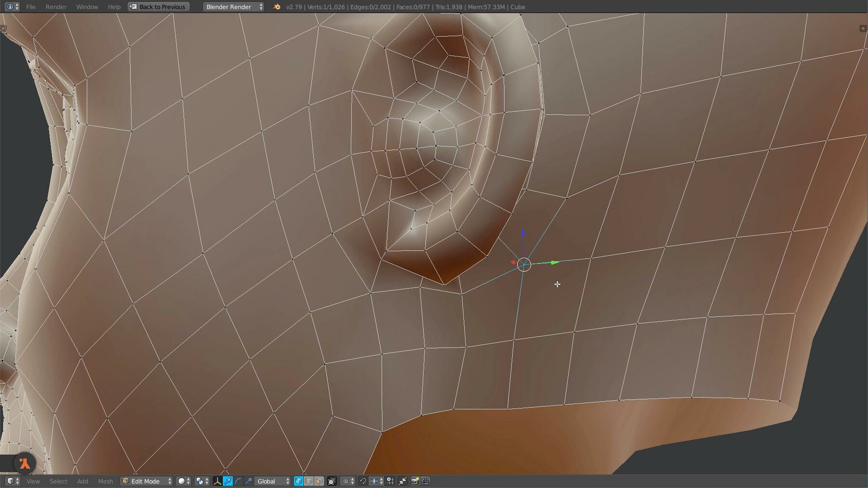Toggle limit selection to visible

[x=331, y=481]
